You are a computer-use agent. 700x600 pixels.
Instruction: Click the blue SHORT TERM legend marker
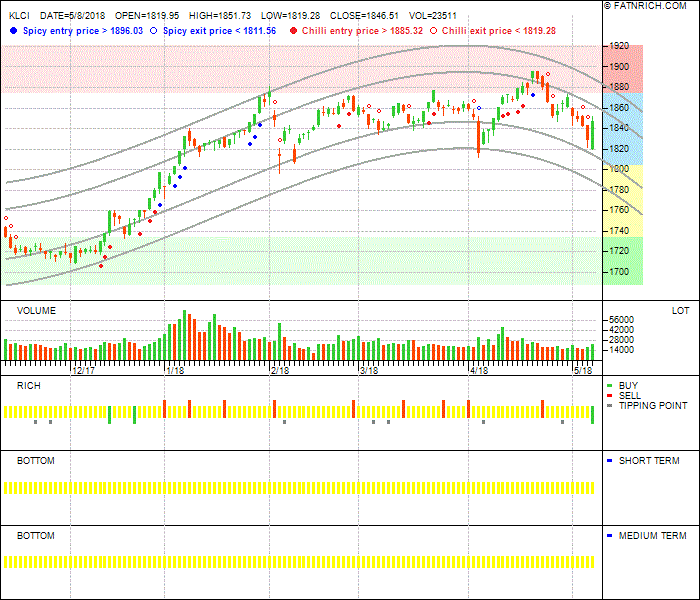609,461
